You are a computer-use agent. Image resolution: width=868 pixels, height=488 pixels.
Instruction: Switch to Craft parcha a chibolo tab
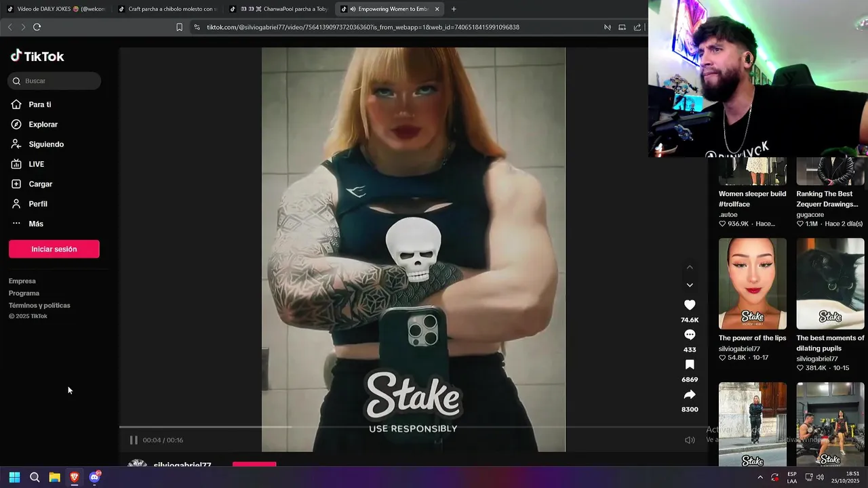click(167, 9)
